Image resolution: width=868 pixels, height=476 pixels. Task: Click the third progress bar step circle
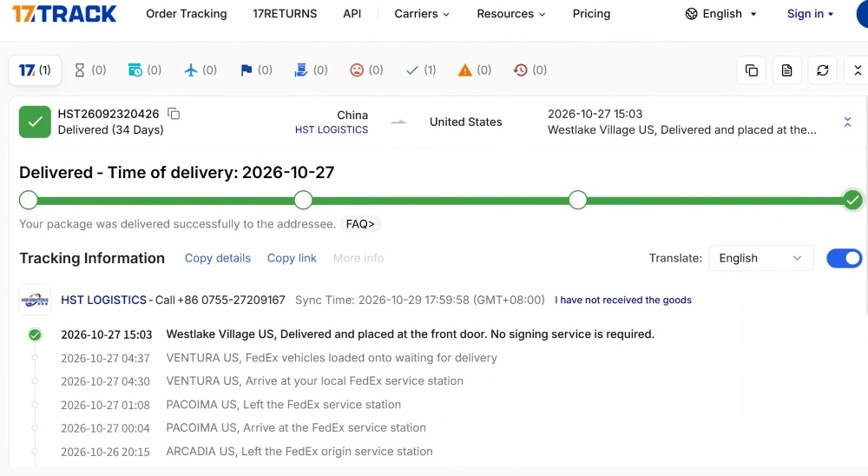[577, 200]
